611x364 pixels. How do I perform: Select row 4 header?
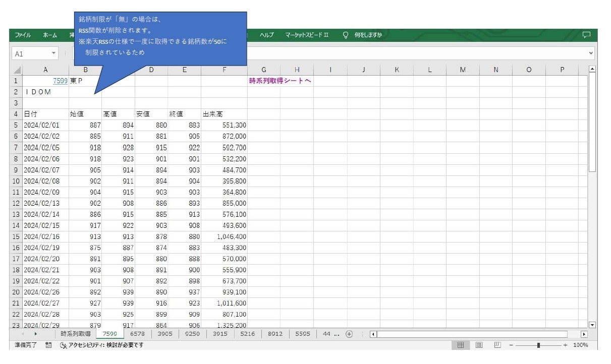(16, 114)
